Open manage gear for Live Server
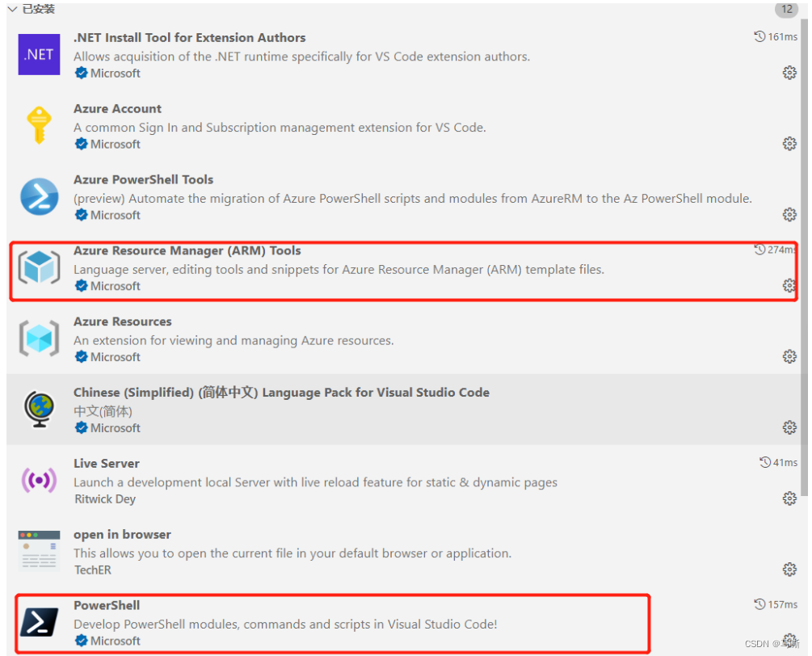812x656 pixels. tap(789, 498)
